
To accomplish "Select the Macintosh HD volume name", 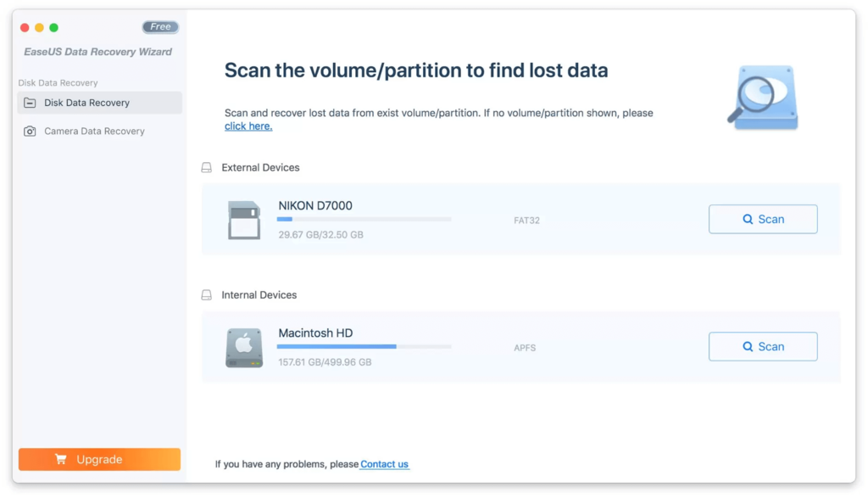I will pyautogui.click(x=315, y=333).
